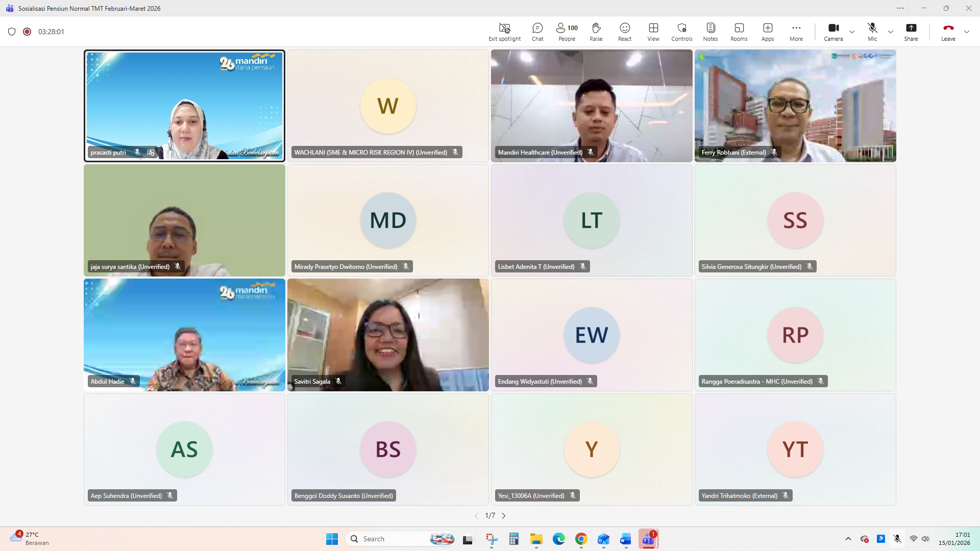The height and width of the screenshot is (551, 980).
Task: Open the weather widget showing 27°C
Action: click(30, 539)
